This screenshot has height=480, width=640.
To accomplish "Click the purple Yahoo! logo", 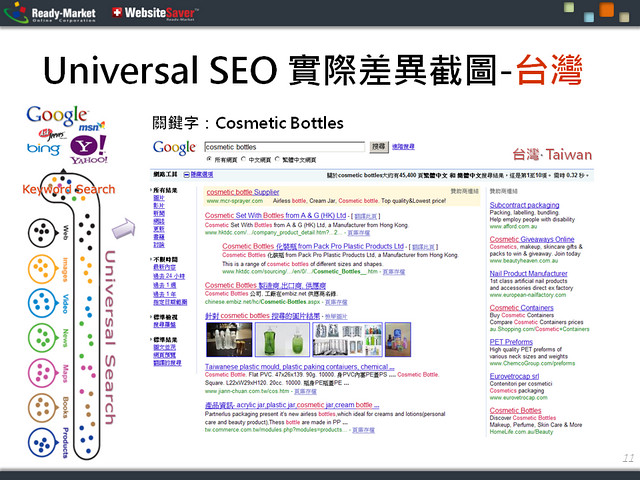I will click(x=89, y=150).
